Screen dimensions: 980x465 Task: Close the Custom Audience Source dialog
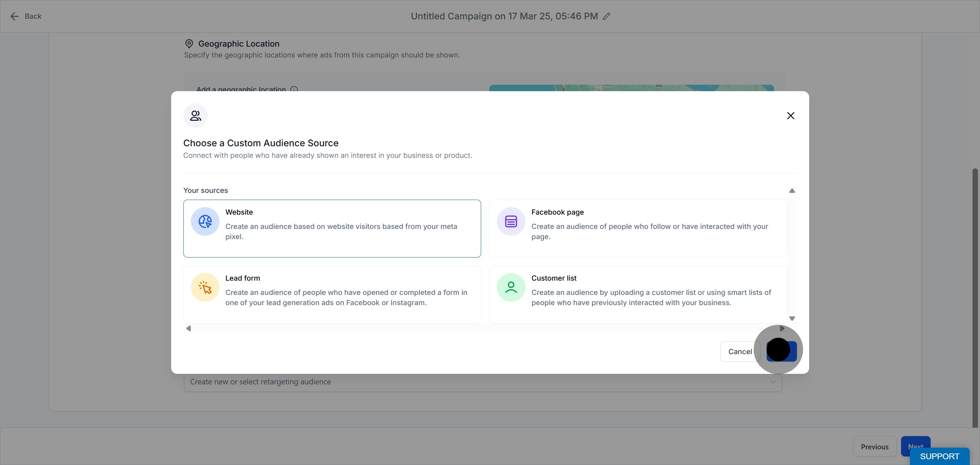(790, 116)
